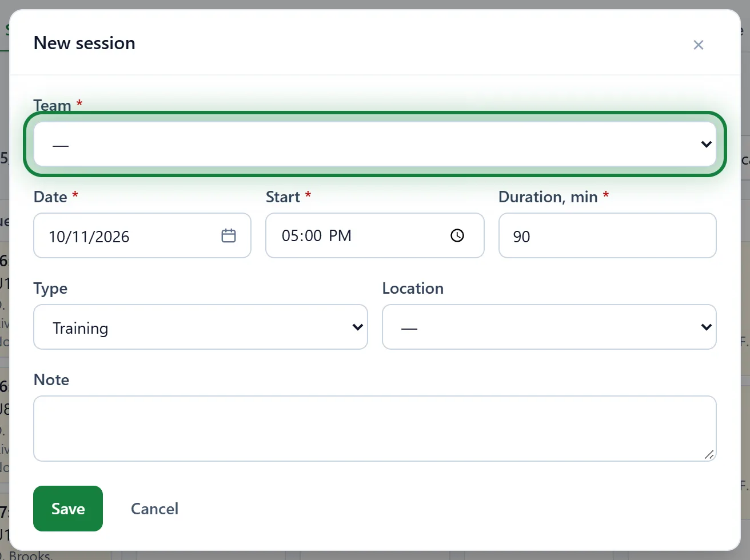750x560 pixels.
Task: Click the Note resize handle
Action: (709, 454)
